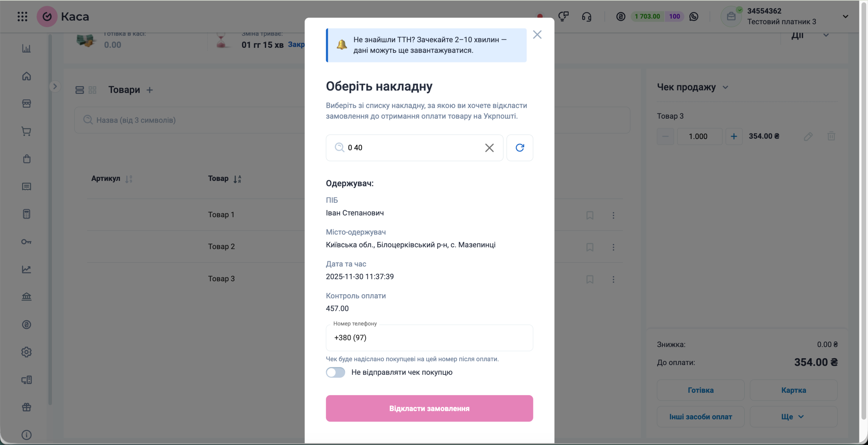Clear the invoice search field
This screenshot has height=445, width=868.
click(489, 148)
